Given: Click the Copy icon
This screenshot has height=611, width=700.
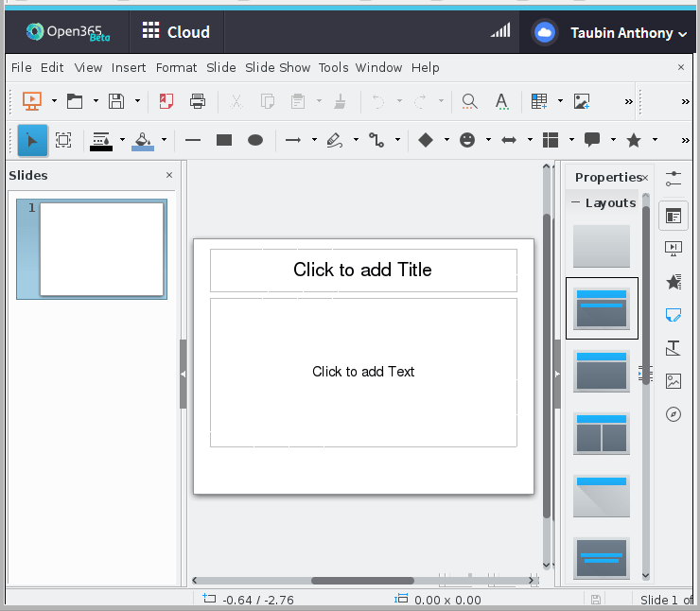Looking at the screenshot, I should 267,101.
